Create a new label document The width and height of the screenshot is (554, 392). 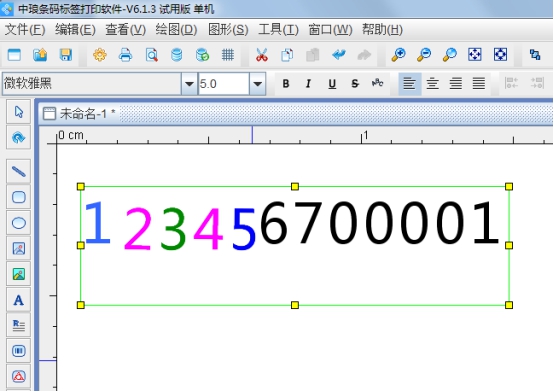click(14, 55)
